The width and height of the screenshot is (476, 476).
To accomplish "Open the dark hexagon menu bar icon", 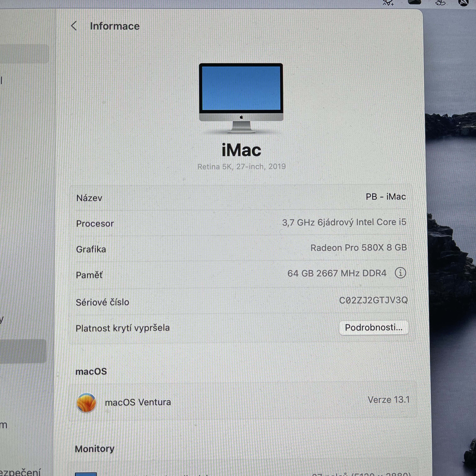I will point(414,2).
